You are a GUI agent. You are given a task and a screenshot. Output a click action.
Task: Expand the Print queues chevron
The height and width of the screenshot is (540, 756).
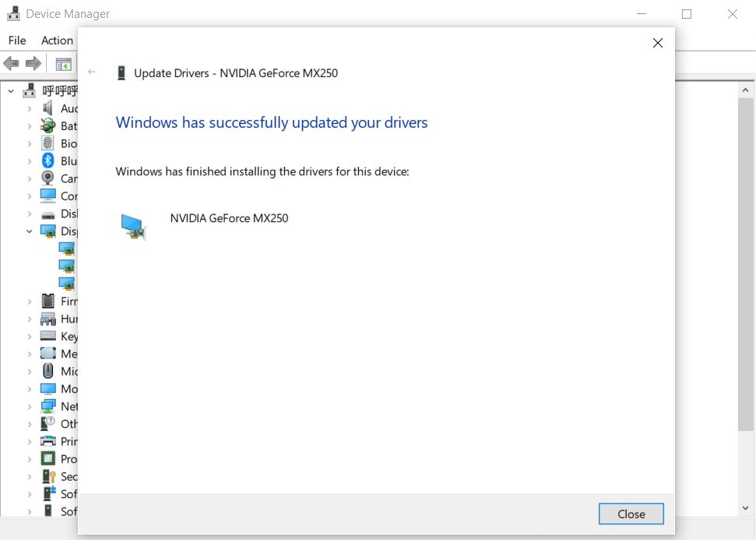[30, 442]
